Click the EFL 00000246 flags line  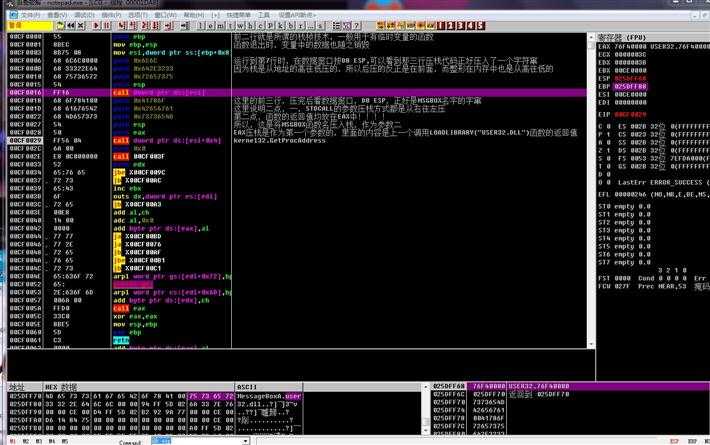(653, 195)
